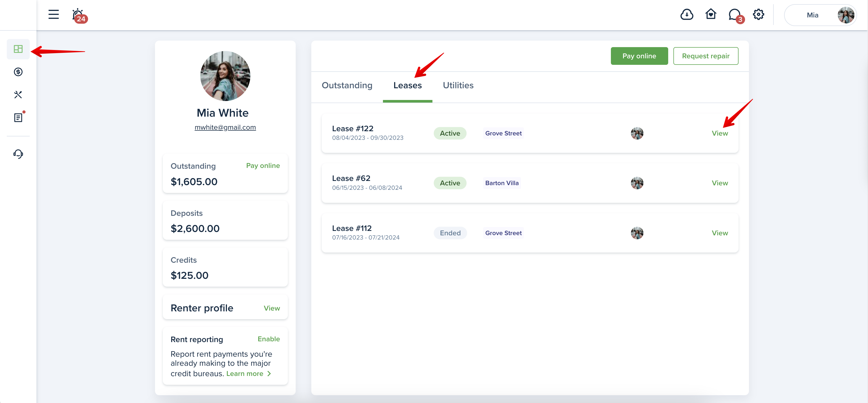868x403 pixels.
Task: Open chat messages with 3 unread
Action: coord(735,15)
